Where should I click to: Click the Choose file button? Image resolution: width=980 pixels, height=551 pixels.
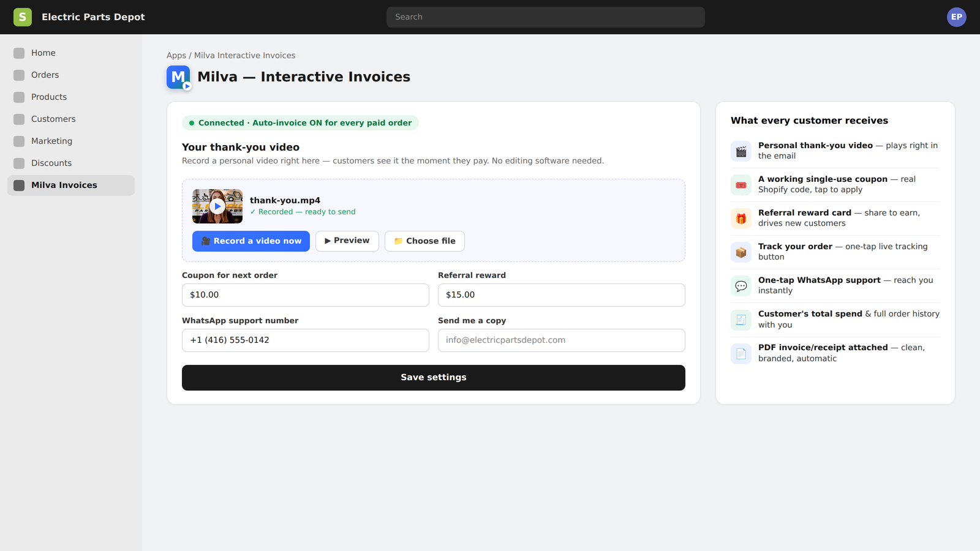point(424,241)
